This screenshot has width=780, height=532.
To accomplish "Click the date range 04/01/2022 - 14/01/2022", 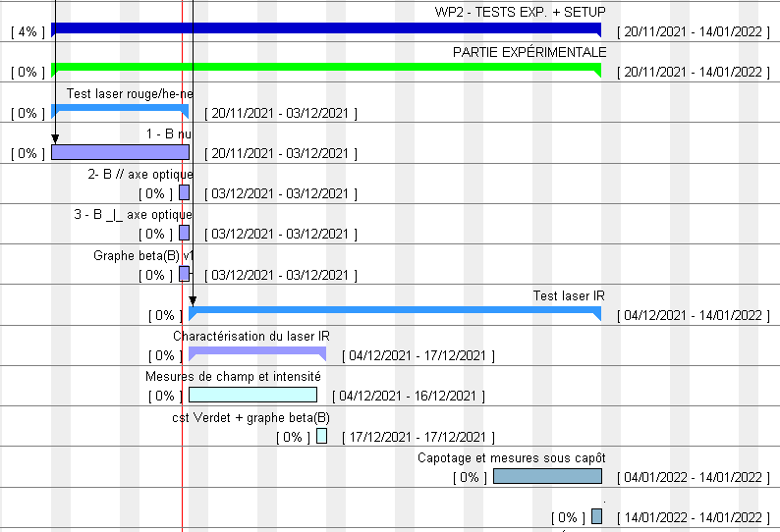I will click(693, 478).
